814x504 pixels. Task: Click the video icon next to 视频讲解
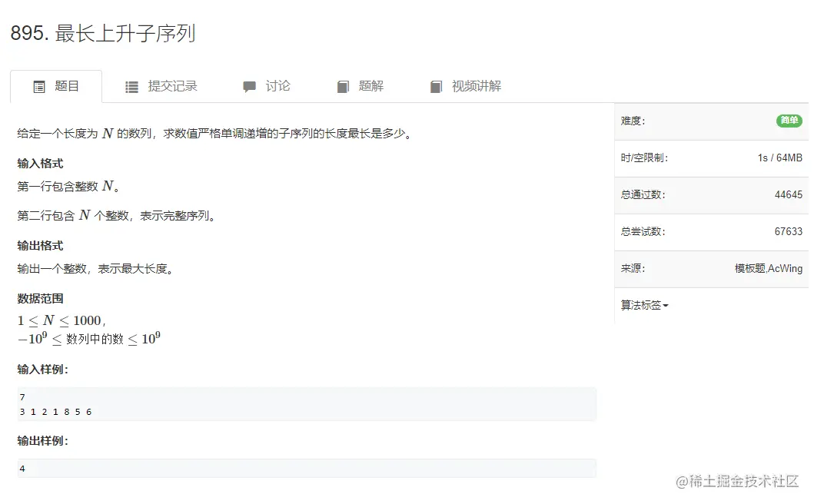click(436, 86)
